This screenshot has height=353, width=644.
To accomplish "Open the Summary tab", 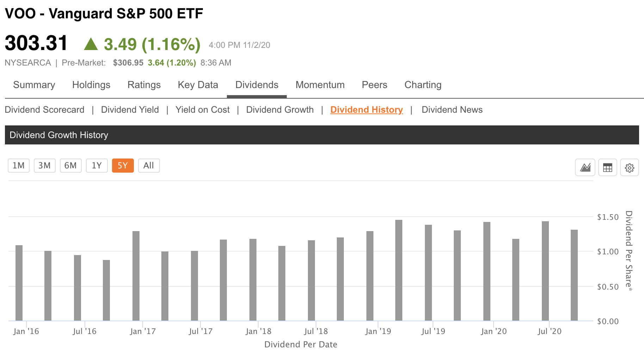I will pyautogui.click(x=34, y=85).
